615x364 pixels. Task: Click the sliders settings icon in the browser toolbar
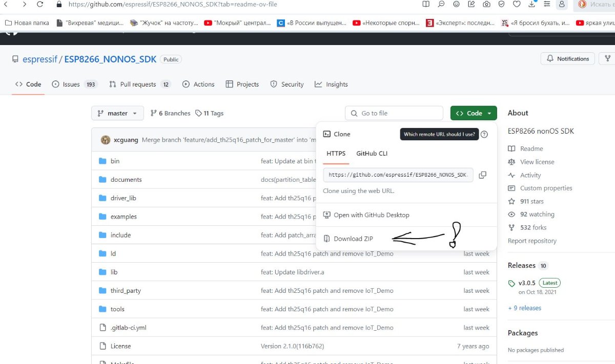point(547,4)
